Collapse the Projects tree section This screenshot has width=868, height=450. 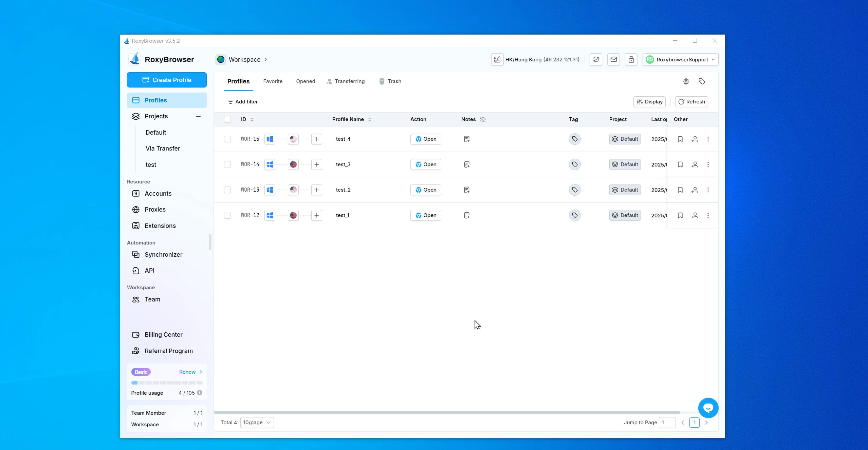point(198,116)
